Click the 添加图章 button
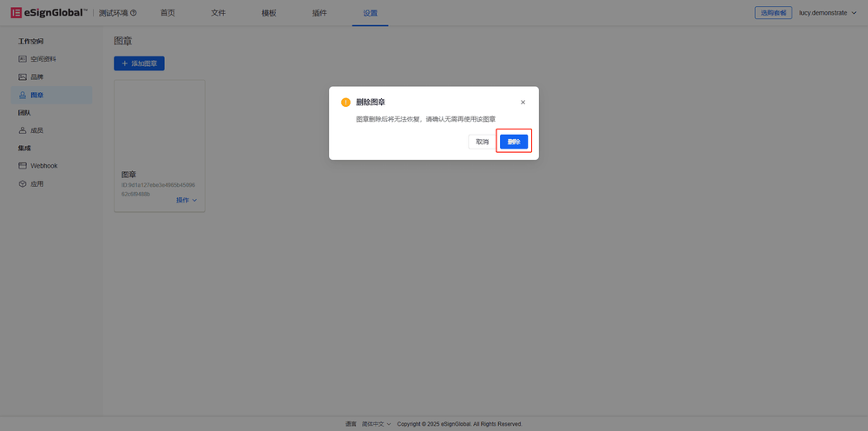Viewport: 868px width, 431px height. 139,63
